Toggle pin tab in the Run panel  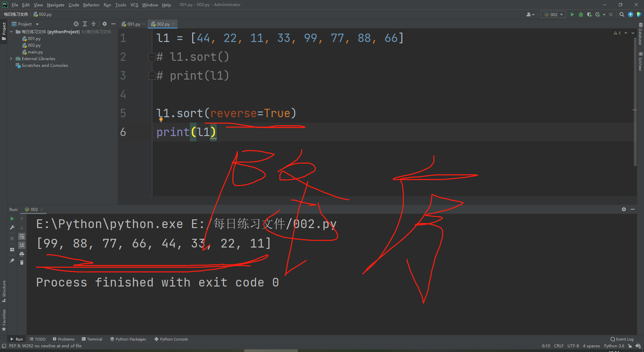click(12, 260)
